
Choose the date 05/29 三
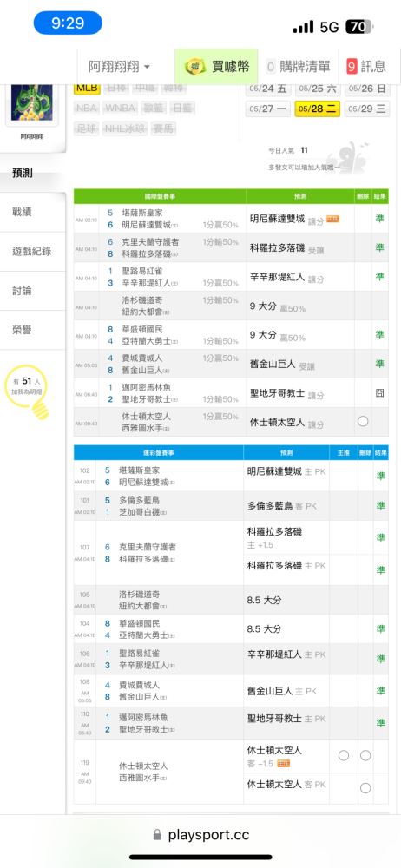[366, 108]
